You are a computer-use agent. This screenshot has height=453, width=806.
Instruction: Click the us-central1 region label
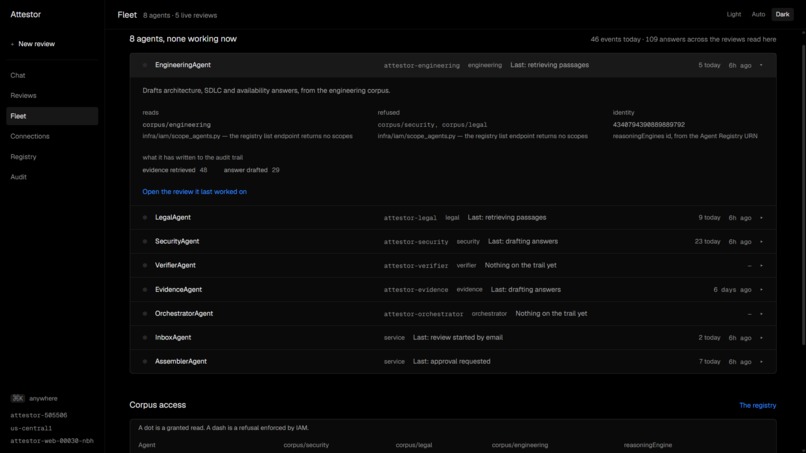pyautogui.click(x=31, y=428)
